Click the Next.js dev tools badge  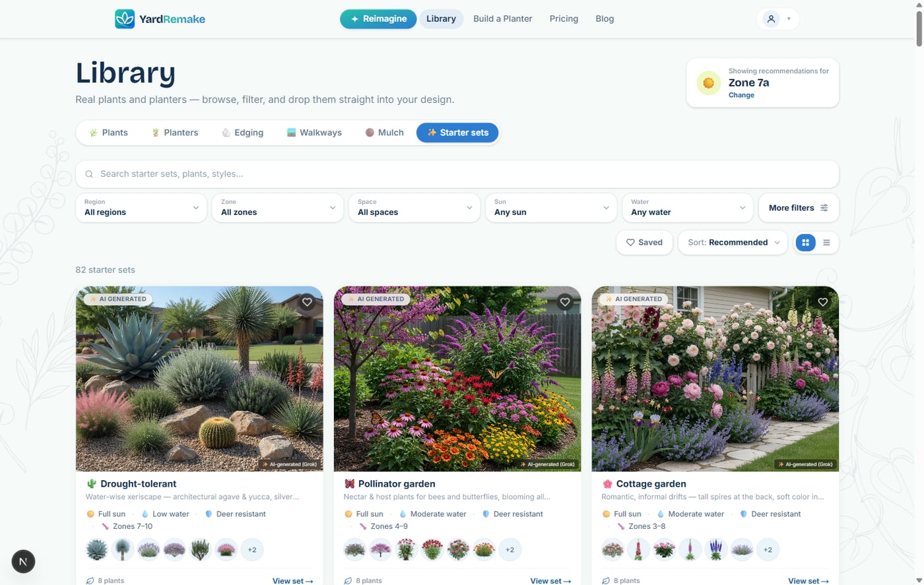[x=23, y=561]
